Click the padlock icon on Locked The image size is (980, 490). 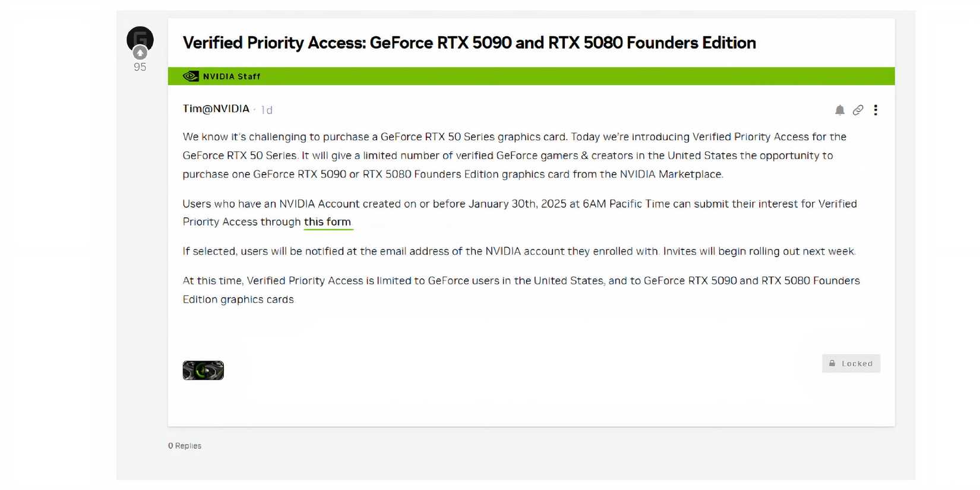[x=832, y=363]
